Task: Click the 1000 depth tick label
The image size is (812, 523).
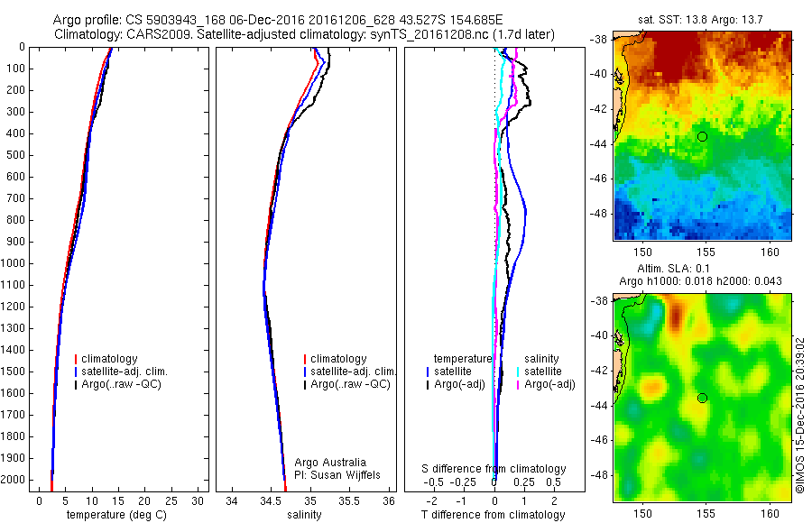Action: pyautogui.click(x=15, y=263)
